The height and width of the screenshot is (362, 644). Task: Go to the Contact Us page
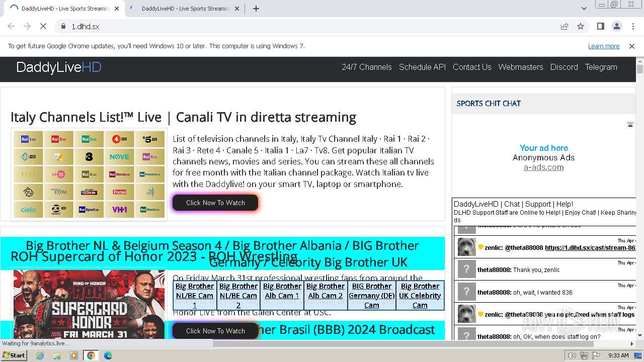tap(472, 67)
